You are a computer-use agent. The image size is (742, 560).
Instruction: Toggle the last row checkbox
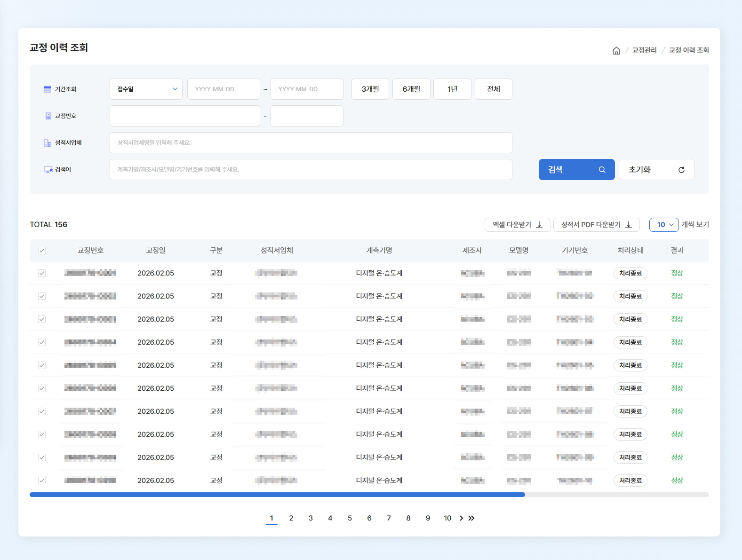click(x=42, y=481)
